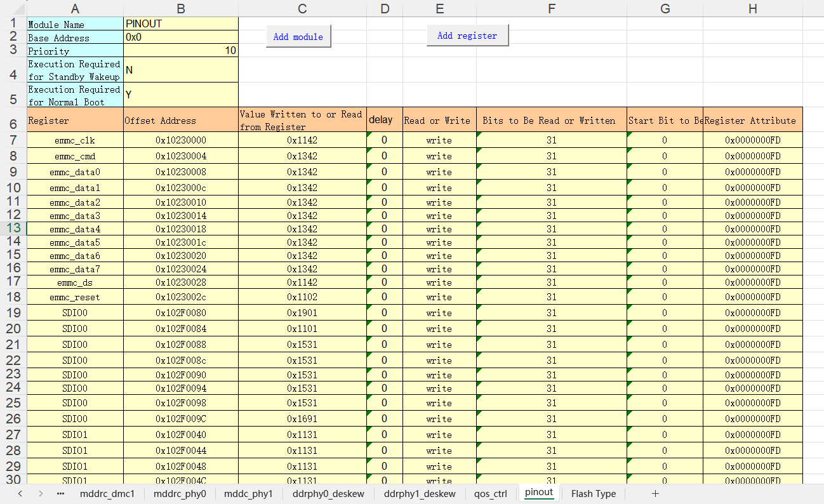Select row 13 header

(13, 229)
